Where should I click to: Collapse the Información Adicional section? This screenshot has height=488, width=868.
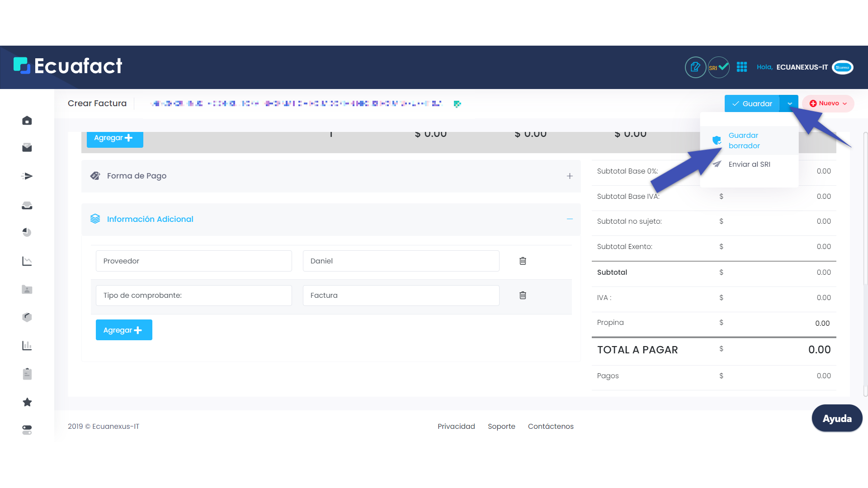tap(570, 219)
